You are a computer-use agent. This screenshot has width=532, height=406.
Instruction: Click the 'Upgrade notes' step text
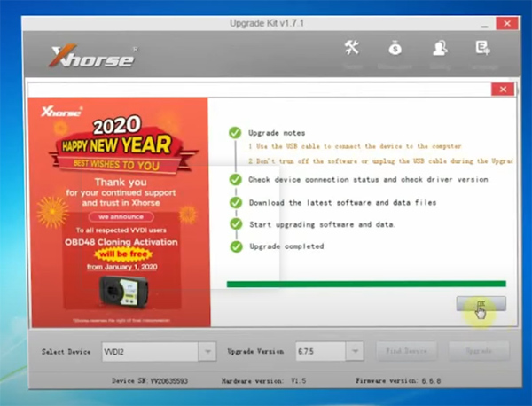(x=277, y=133)
